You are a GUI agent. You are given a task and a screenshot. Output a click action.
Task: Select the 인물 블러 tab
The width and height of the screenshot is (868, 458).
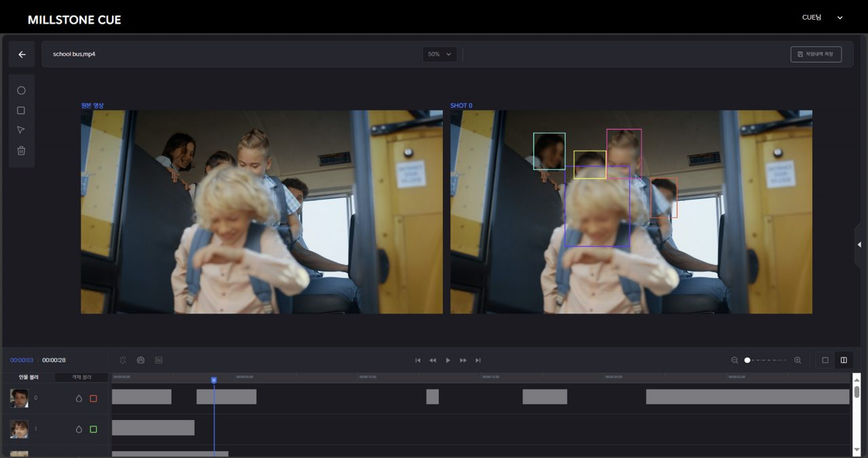27,377
